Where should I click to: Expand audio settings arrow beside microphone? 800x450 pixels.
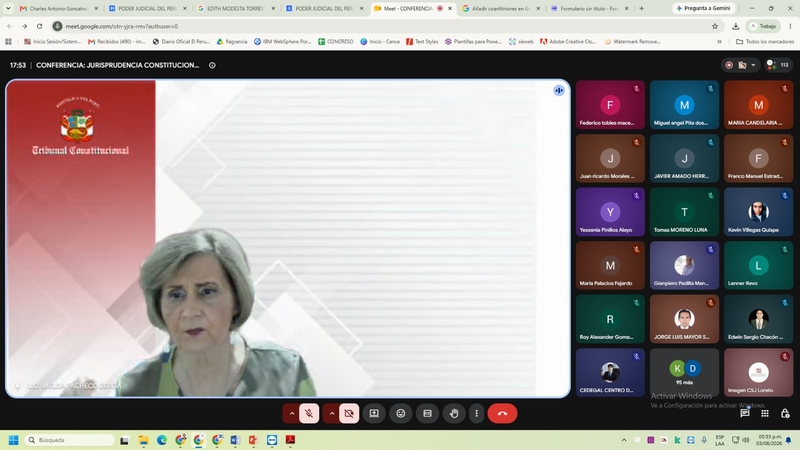pyautogui.click(x=292, y=413)
